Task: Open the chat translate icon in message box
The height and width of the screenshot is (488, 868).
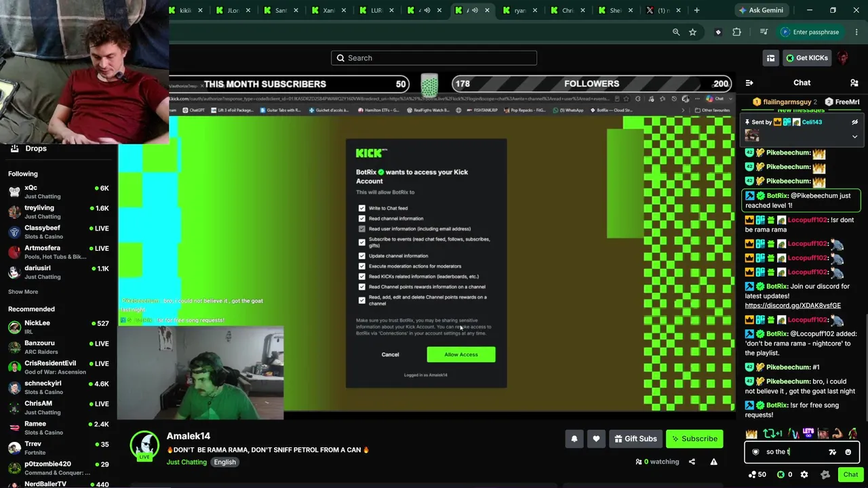Action: 832,452
